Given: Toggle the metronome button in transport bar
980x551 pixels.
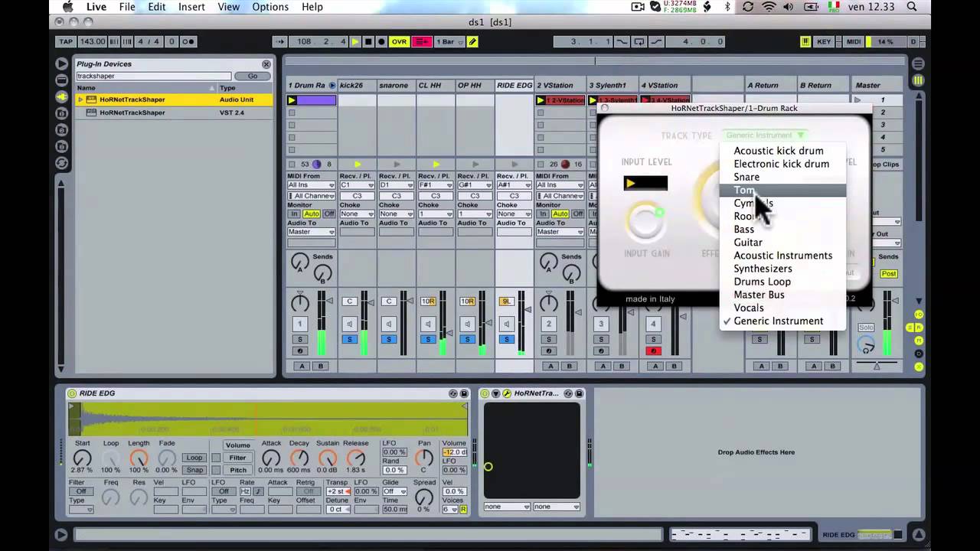Looking at the screenshot, I should point(189,41).
